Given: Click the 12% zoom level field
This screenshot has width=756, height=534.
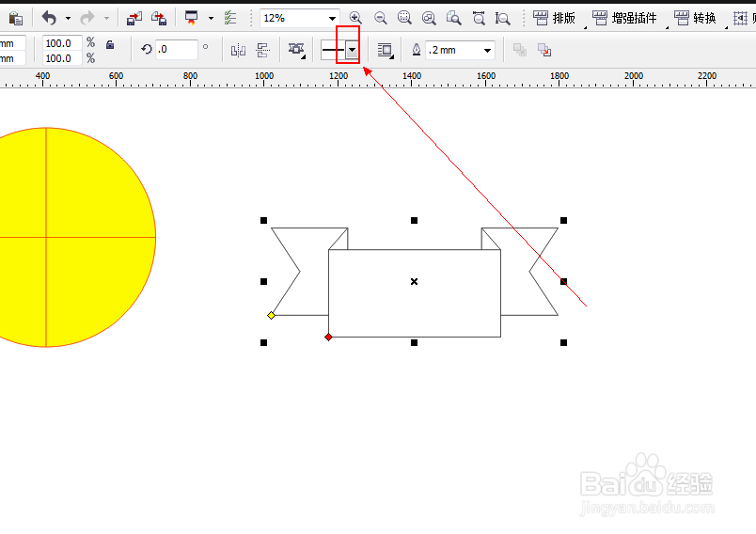Looking at the screenshot, I should pos(294,18).
